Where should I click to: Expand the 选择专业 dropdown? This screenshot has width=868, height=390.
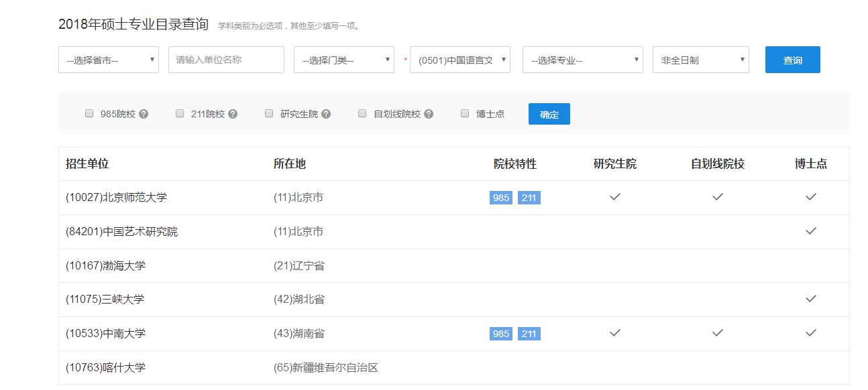point(582,60)
